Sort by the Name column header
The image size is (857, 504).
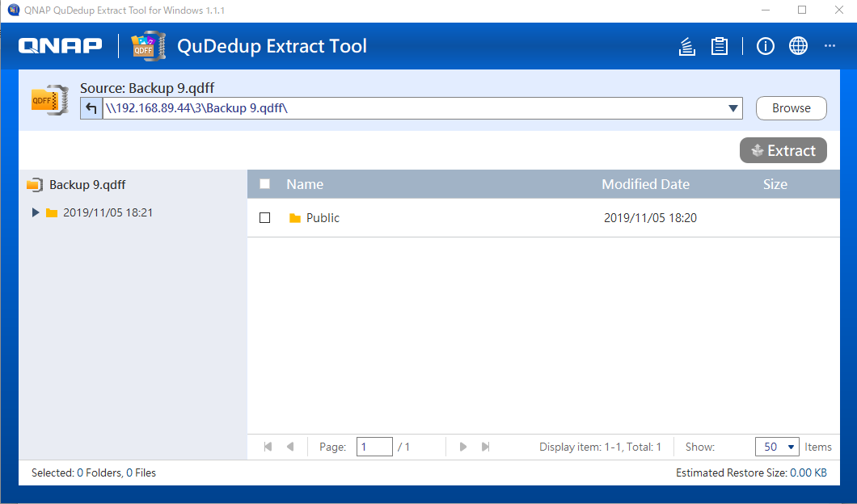(x=305, y=184)
